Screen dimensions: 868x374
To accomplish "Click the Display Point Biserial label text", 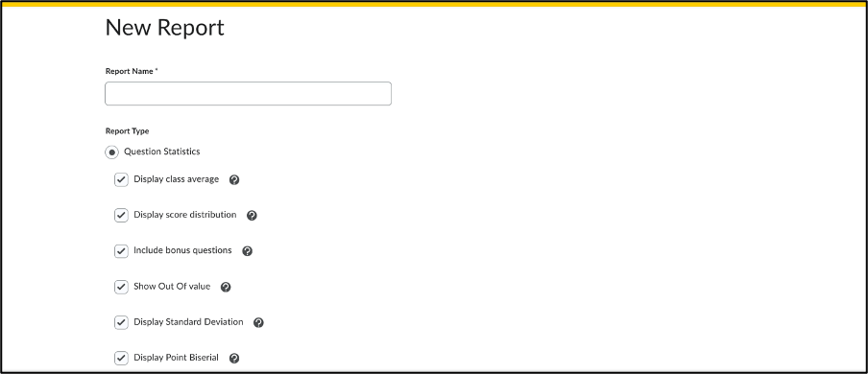I will pyautogui.click(x=176, y=358).
